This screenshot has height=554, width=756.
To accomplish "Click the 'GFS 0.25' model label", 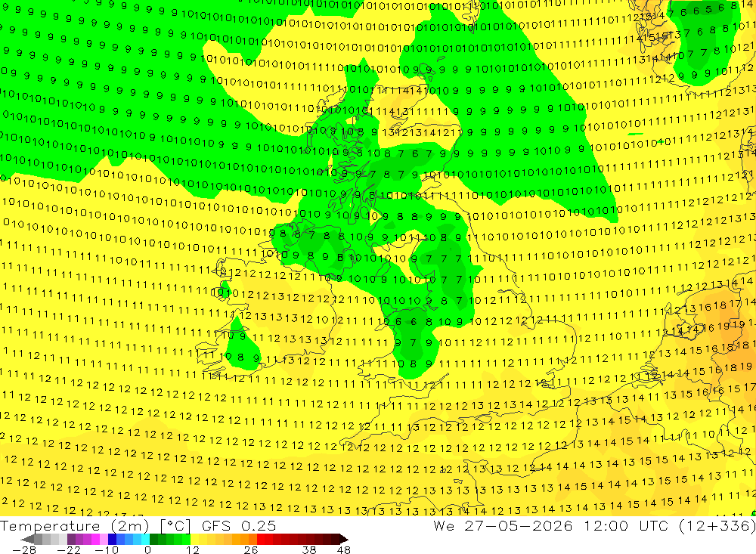I will 239,525.
